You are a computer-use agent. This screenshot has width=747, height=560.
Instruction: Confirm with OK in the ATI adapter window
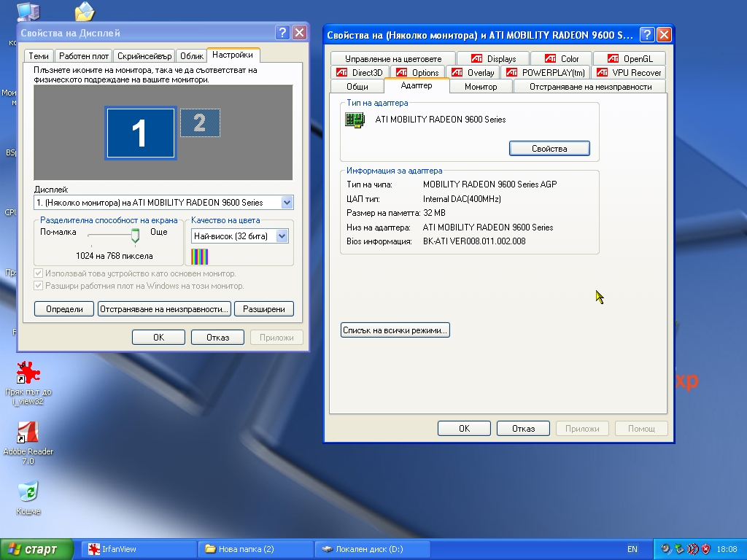click(x=464, y=428)
